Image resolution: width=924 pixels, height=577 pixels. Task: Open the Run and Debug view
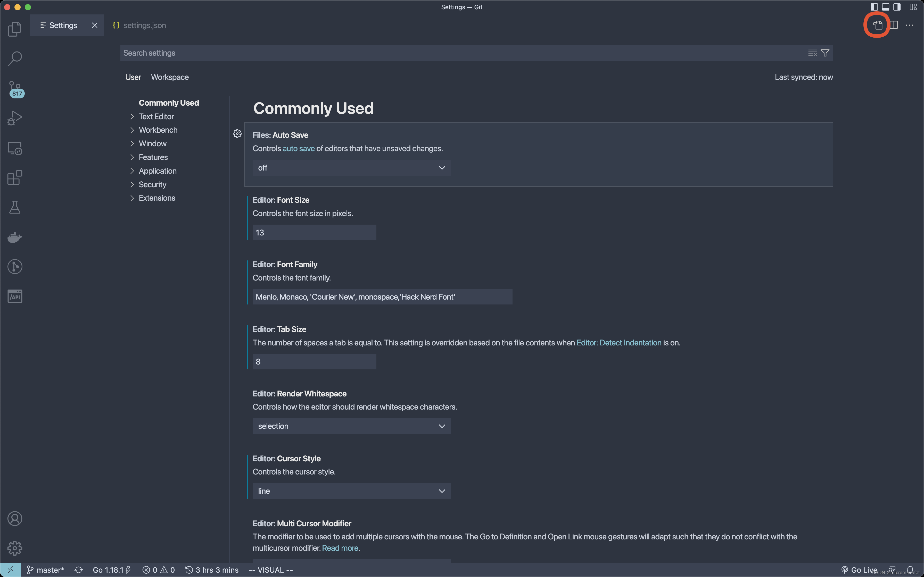tap(14, 118)
